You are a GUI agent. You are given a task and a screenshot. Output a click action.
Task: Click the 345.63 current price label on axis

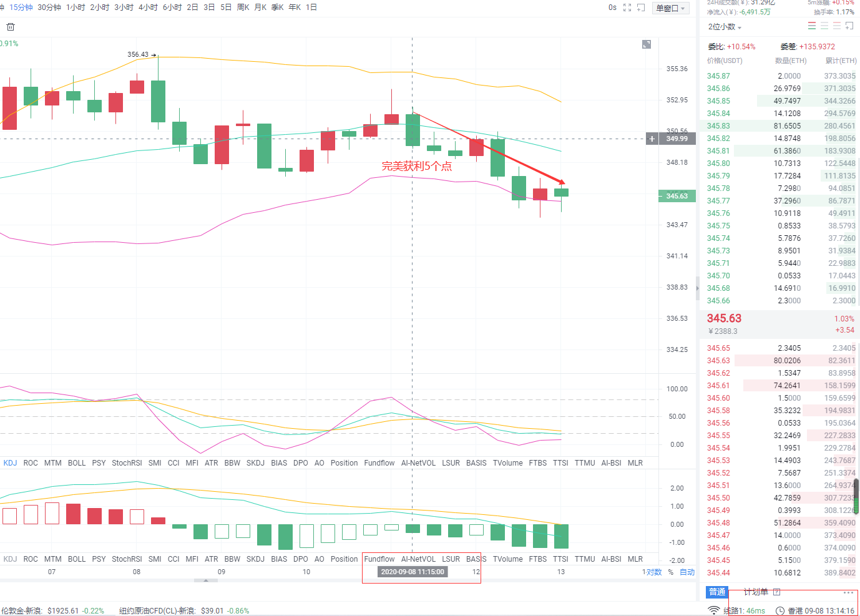677,196
